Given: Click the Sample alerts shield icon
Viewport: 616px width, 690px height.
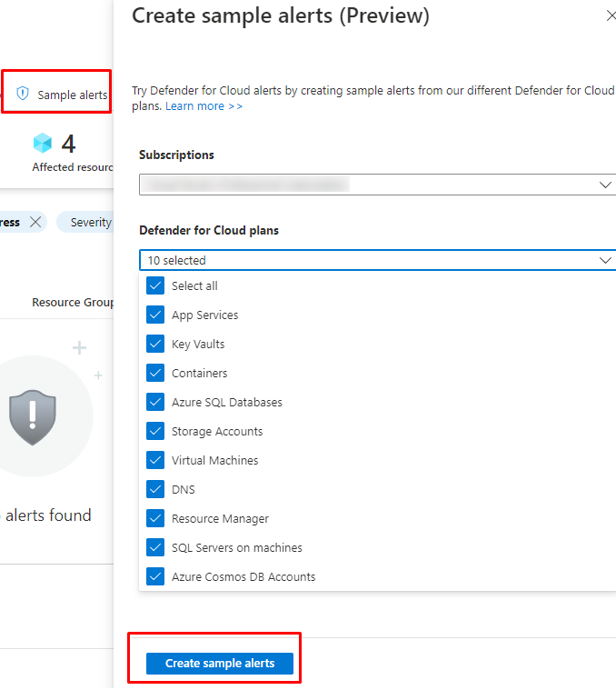Looking at the screenshot, I should coord(24,95).
